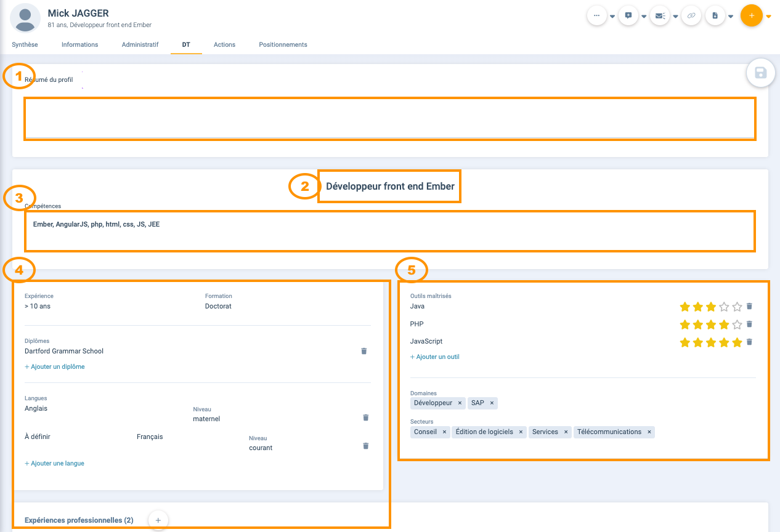Click the 'Expériences professionnelles (2)' heading
Viewport: 780px width, 532px height.
[x=79, y=521]
